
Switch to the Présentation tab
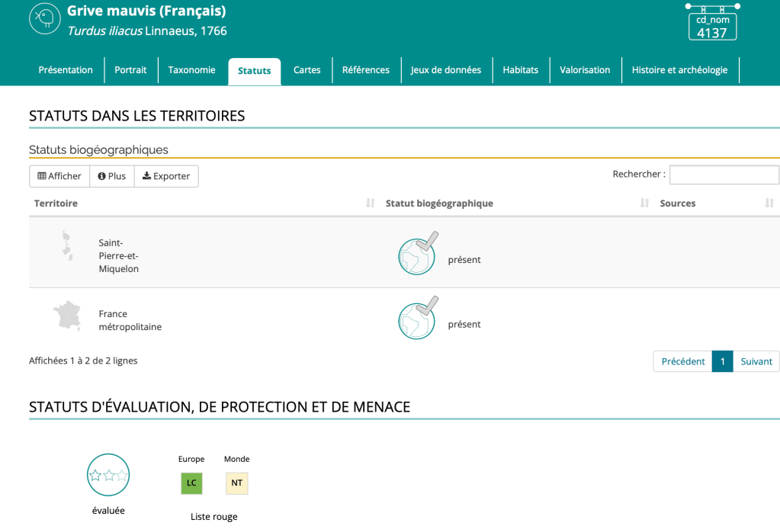click(x=66, y=70)
